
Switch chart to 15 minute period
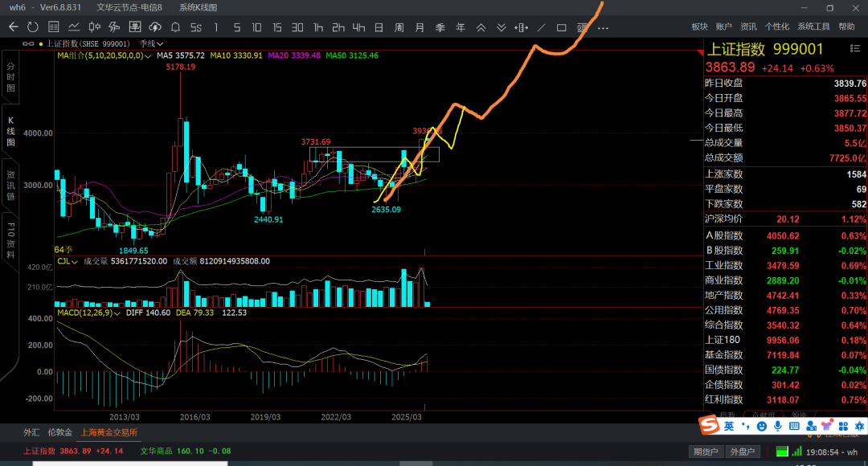(x=277, y=27)
